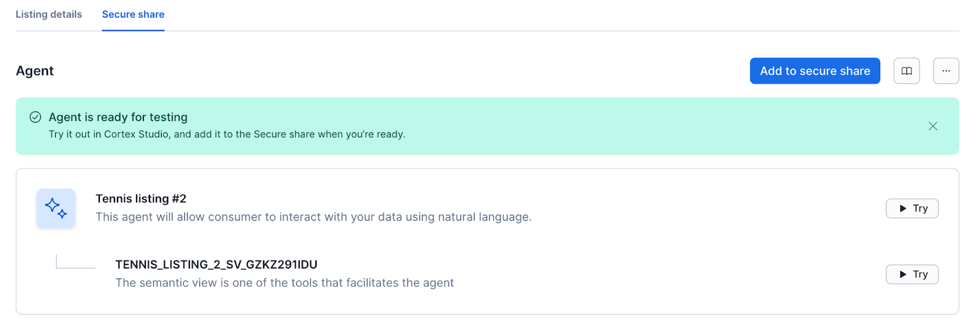Click the agent's natural language description text

pyautogui.click(x=313, y=217)
